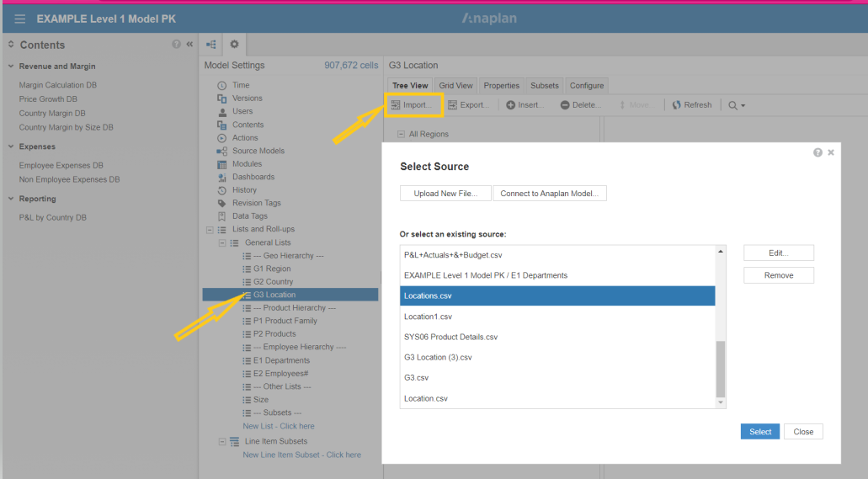Open the model map hierarchy icon tab
Screen dimensions: 868x479
click(211, 45)
